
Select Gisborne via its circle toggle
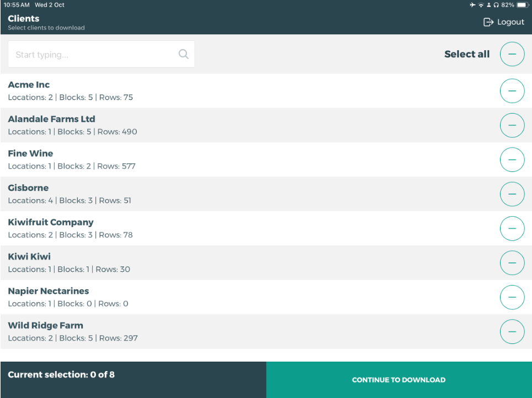(512, 194)
